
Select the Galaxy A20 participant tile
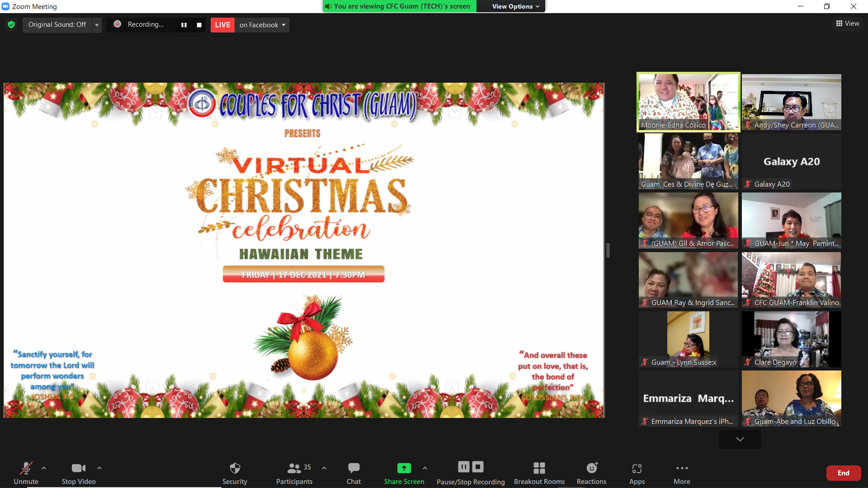point(791,161)
